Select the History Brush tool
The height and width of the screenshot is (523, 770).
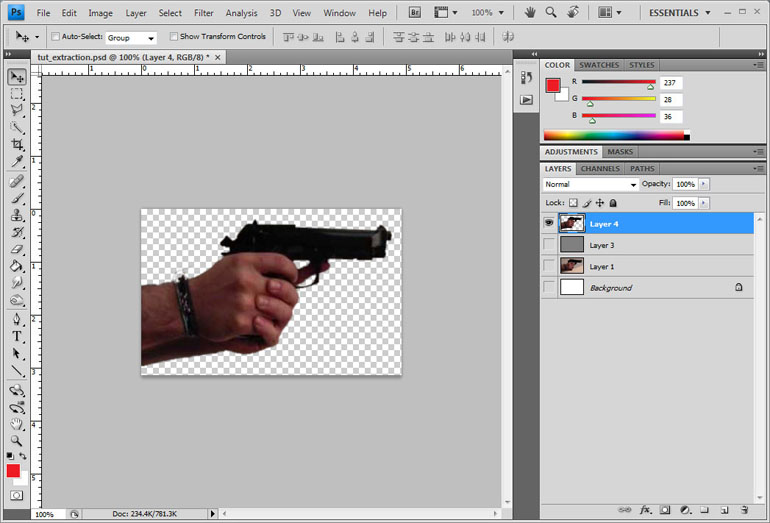pyautogui.click(x=17, y=232)
